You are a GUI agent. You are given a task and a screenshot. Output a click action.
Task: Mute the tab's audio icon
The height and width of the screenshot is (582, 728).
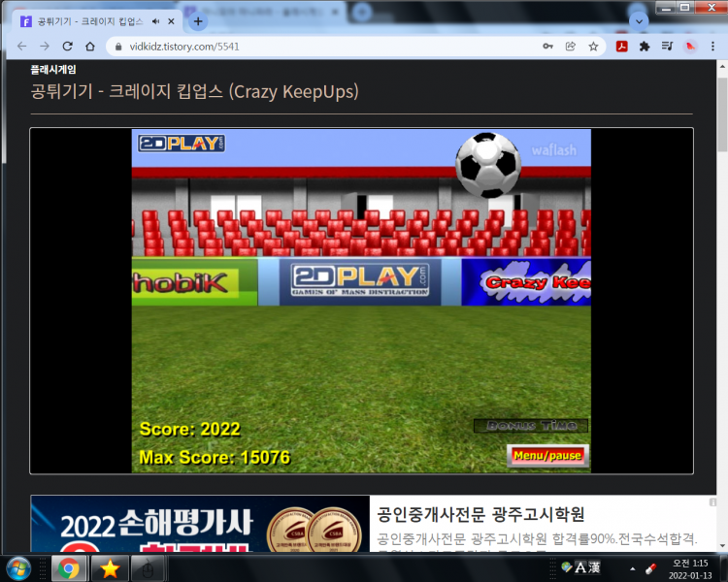(x=156, y=21)
